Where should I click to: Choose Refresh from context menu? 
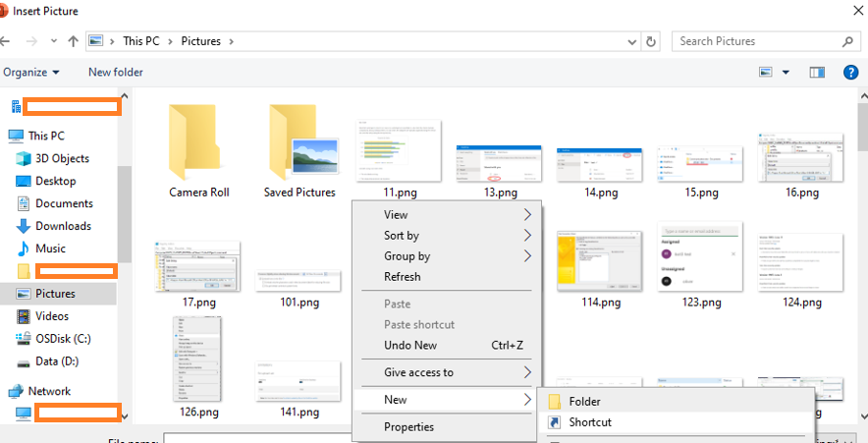446,276
